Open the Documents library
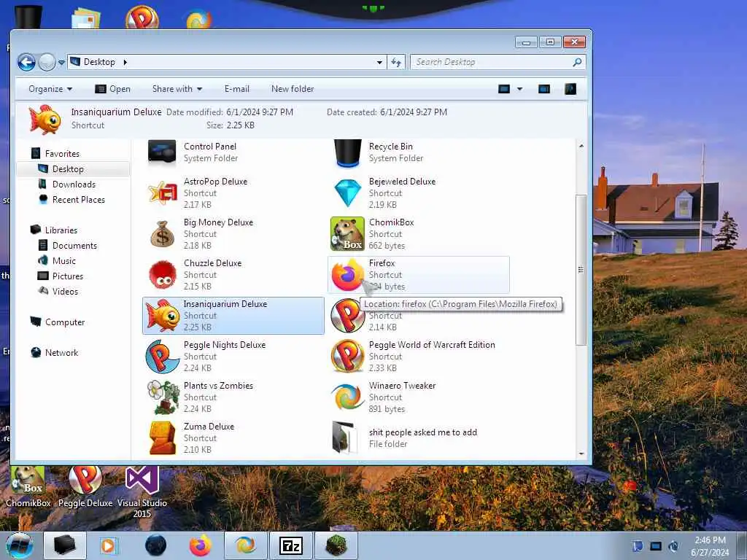This screenshot has width=747, height=560. tap(74, 245)
